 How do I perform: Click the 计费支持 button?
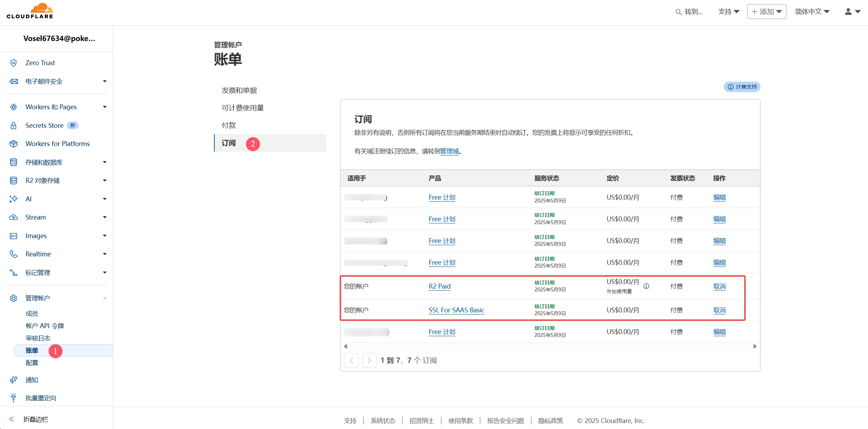coord(742,87)
